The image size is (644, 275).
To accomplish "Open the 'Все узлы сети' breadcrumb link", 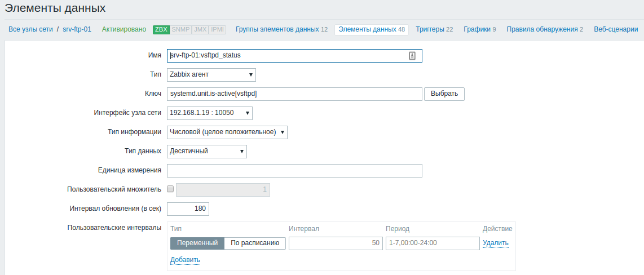I will [x=30, y=29].
